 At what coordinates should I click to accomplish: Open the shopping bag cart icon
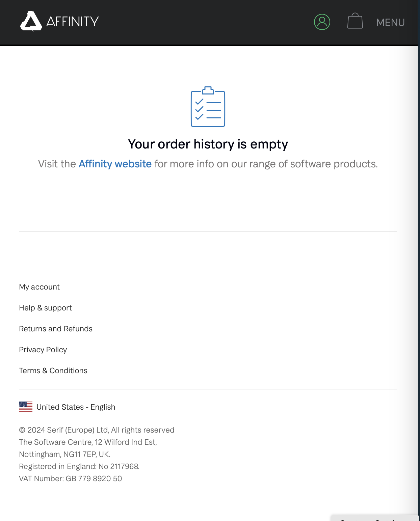click(x=355, y=21)
